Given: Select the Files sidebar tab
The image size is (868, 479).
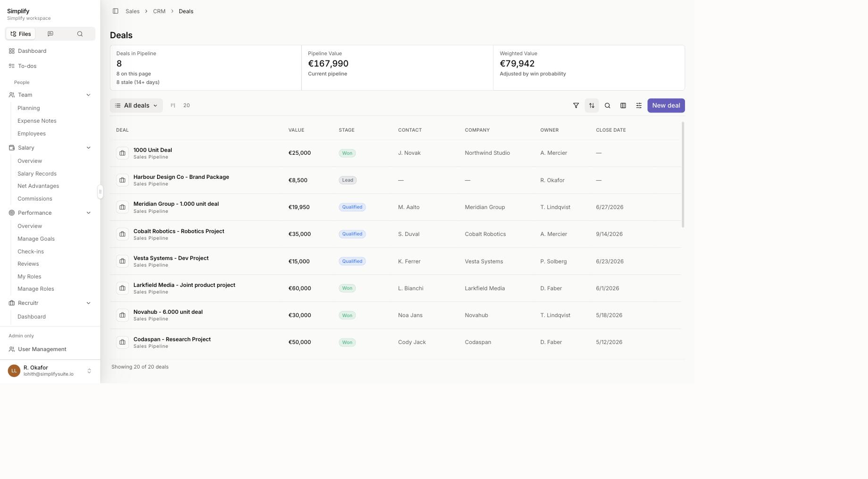Looking at the screenshot, I should coord(21,34).
